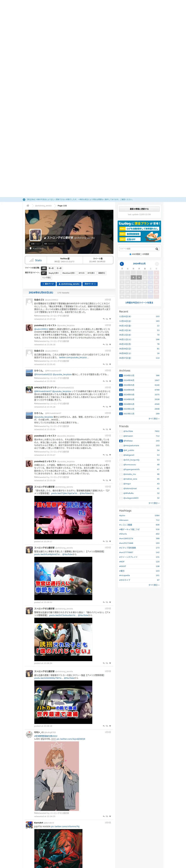Go to 次のページ
186x868 pixels.
[x=90, y=284]
